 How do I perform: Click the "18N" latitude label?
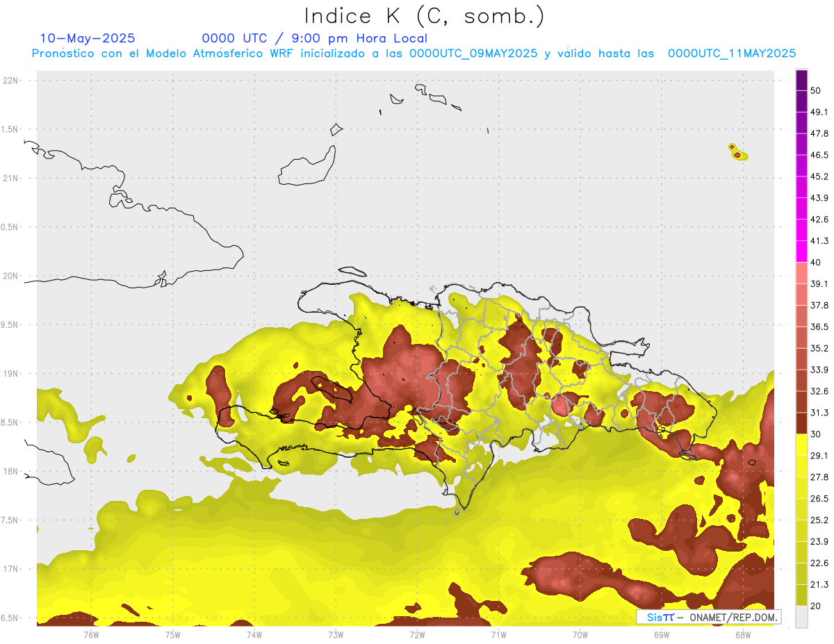(x=10, y=471)
